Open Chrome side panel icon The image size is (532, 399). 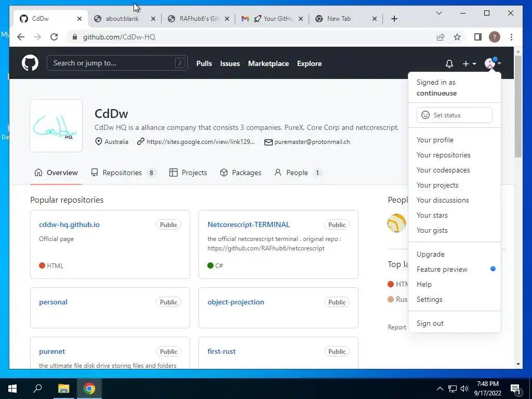pos(478,37)
